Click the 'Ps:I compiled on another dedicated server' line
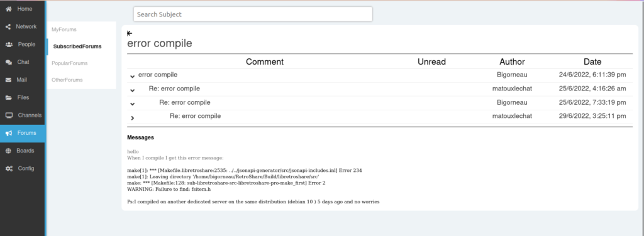The image size is (644, 236). pyautogui.click(x=253, y=201)
